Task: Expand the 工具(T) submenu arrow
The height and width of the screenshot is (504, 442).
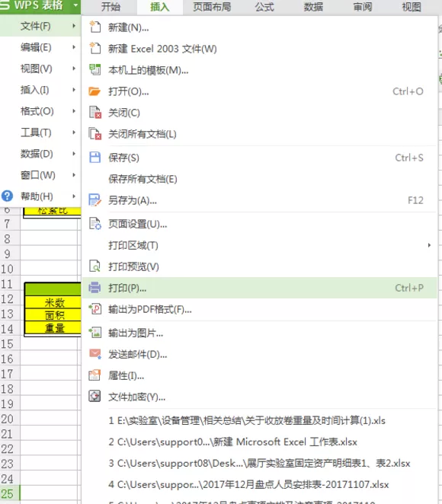Action: click(74, 132)
